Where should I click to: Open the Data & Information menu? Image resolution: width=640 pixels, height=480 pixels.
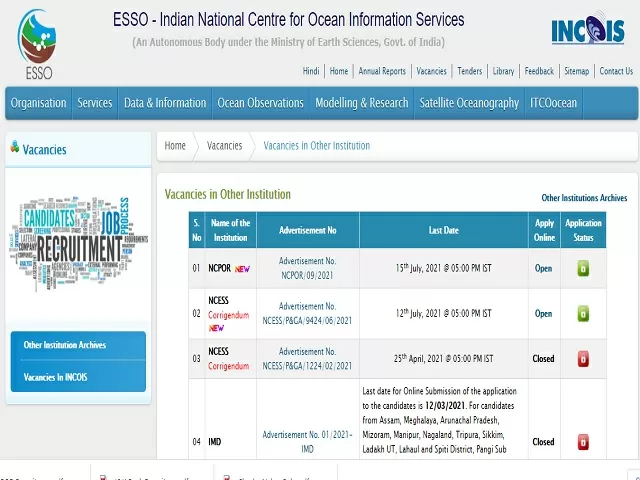(165, 103)
